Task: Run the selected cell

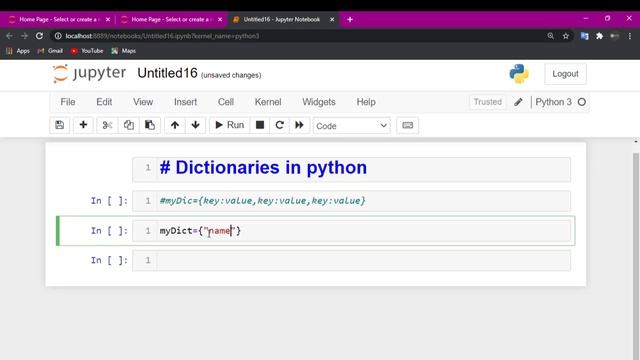Action: click(x=229, y=125)
